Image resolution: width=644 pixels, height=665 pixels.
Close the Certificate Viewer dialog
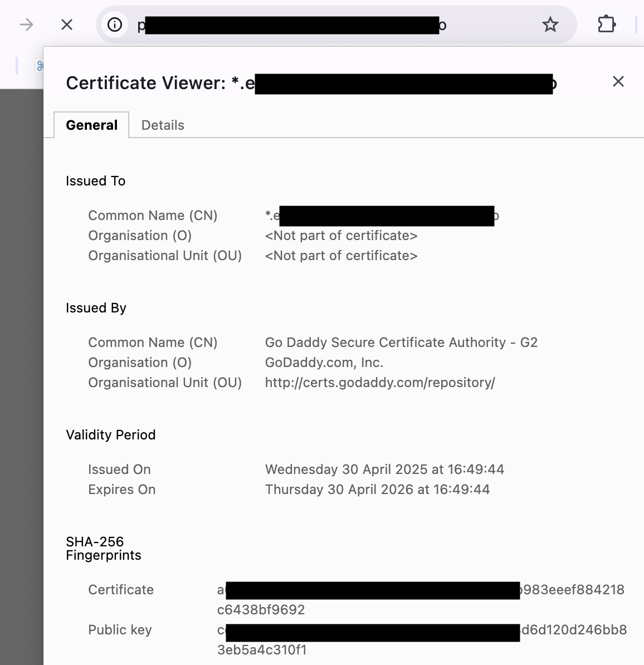[x=618, y=81]
